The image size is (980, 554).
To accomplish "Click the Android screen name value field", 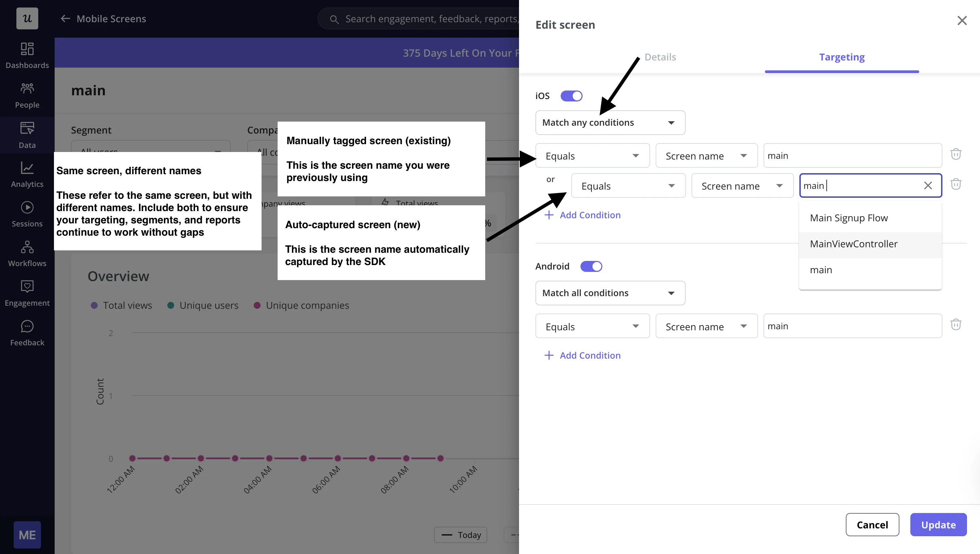I will pyautogui.click(x=853, y=326).
